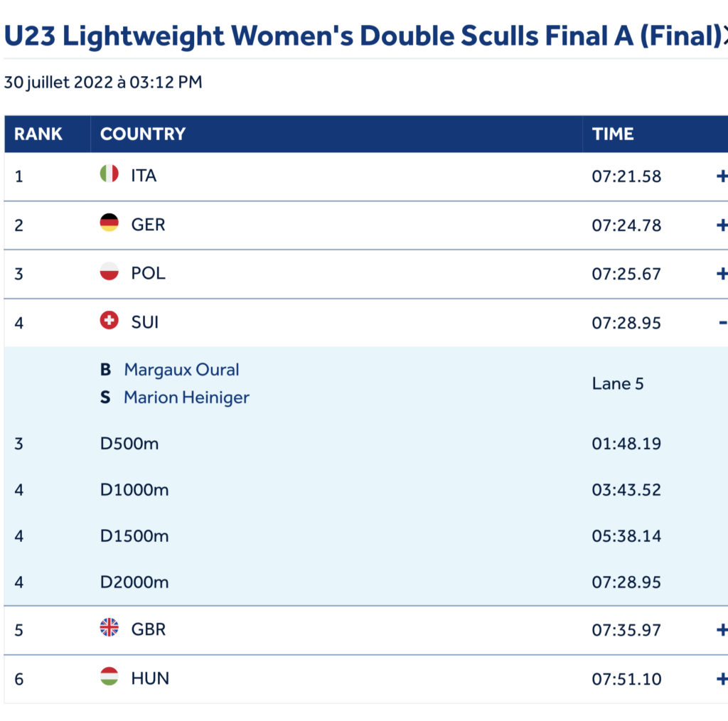Open Margaux Oural athlete profile
728x721 pixels.
pos(181,370)
